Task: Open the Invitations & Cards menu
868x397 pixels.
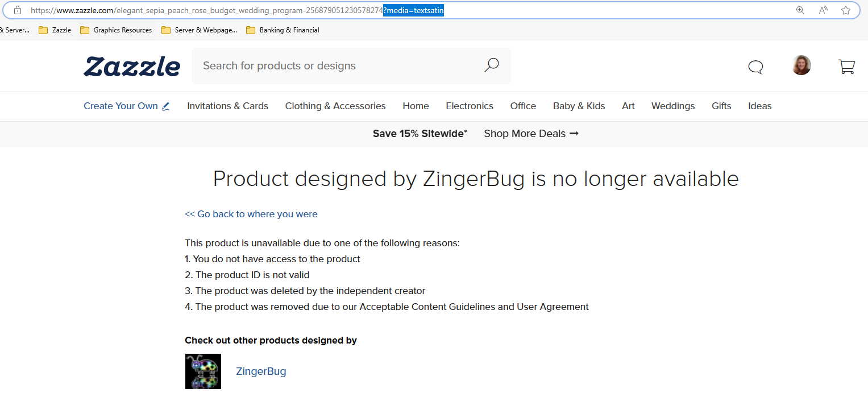Action: point(227,106)
